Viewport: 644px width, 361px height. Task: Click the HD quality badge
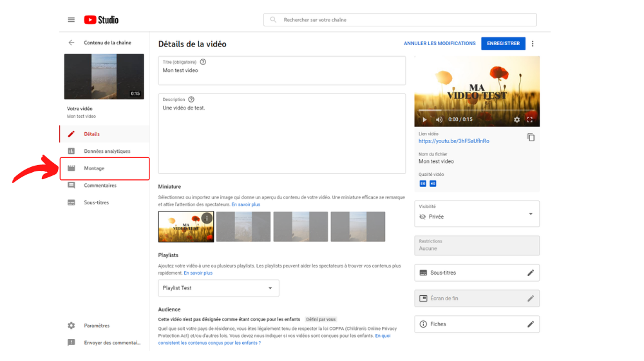tap(433, 183)
